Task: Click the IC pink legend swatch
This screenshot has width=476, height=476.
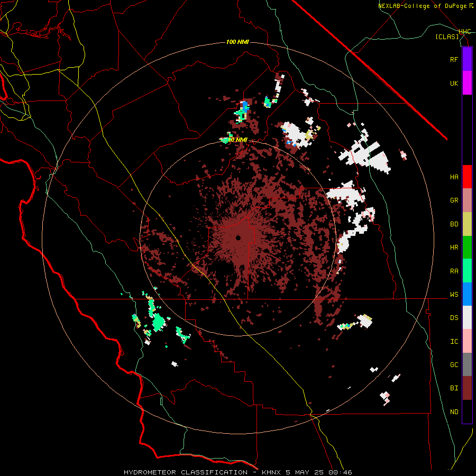Action: coord(467,341)
